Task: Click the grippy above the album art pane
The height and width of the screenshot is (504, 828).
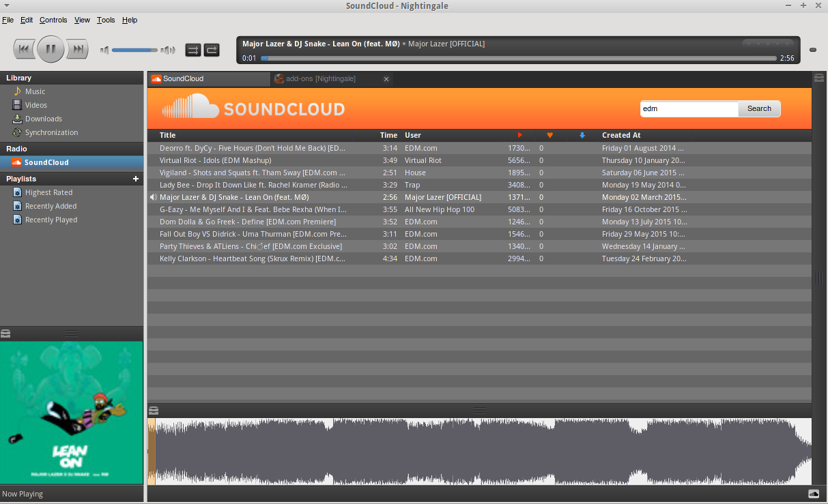Action: (72, 333)
